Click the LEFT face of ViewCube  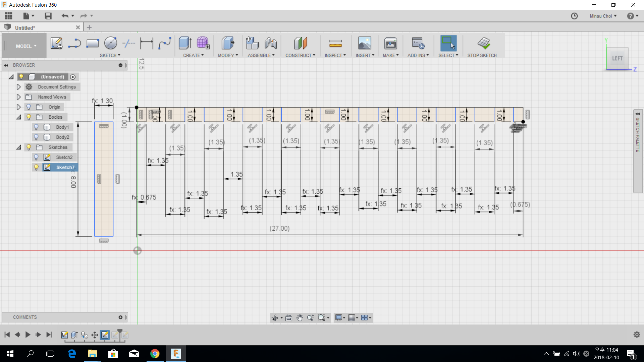click(x=617, y=58)
